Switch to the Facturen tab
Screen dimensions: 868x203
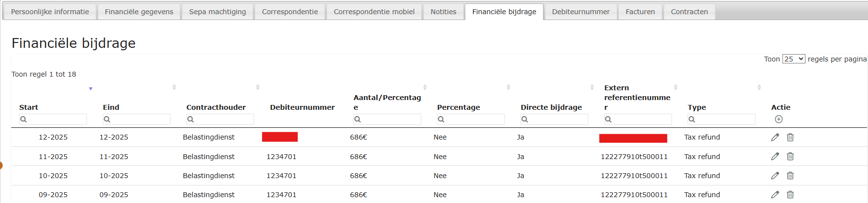[x=640, y=12]
